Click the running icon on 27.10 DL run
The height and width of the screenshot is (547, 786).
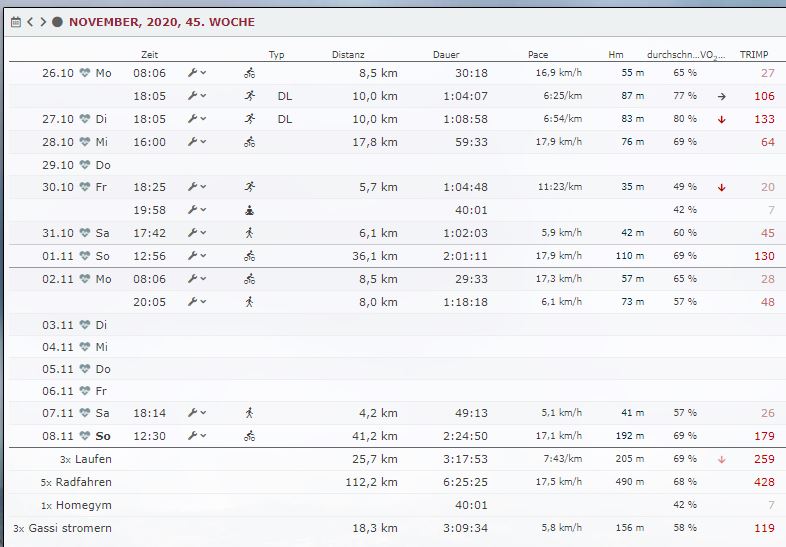pos(249,119)
